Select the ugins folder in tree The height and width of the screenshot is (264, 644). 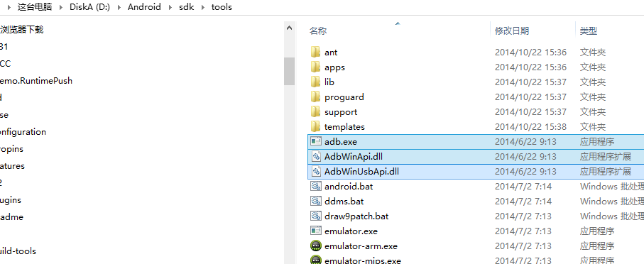[11, 200]
